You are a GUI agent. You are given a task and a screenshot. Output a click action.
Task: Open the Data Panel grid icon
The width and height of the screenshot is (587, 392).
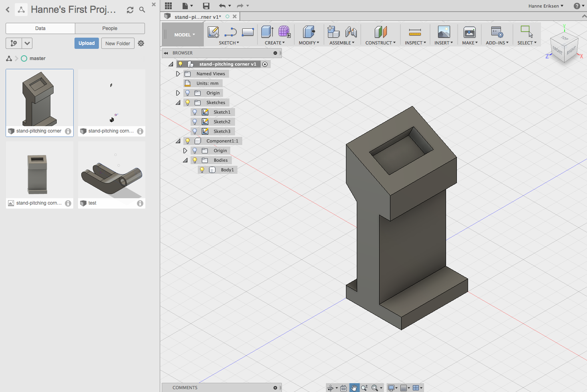[168, 6]
